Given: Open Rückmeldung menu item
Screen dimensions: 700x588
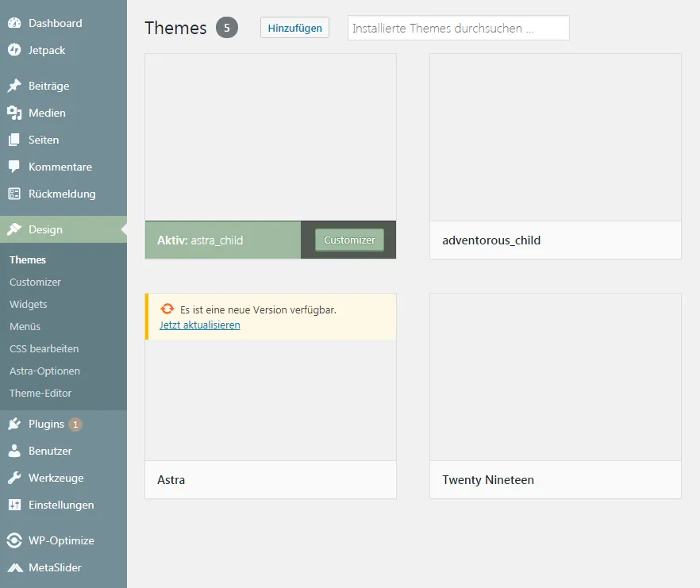Looking at the screenshot, I should (x=63, y=194).
